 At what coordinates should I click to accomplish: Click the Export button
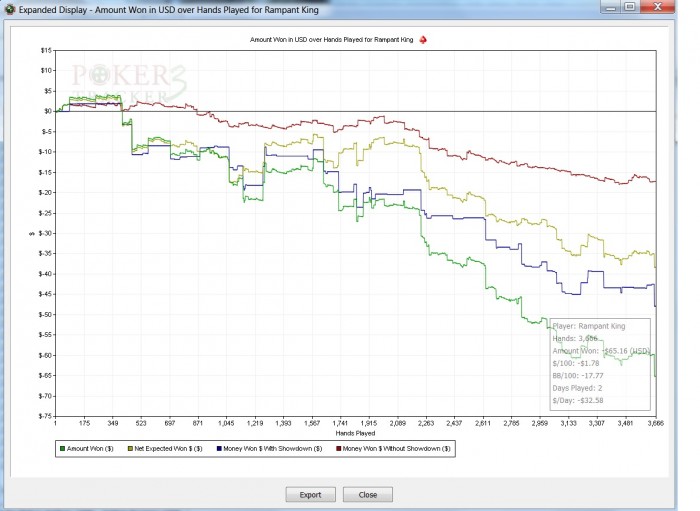coord(310,494)
